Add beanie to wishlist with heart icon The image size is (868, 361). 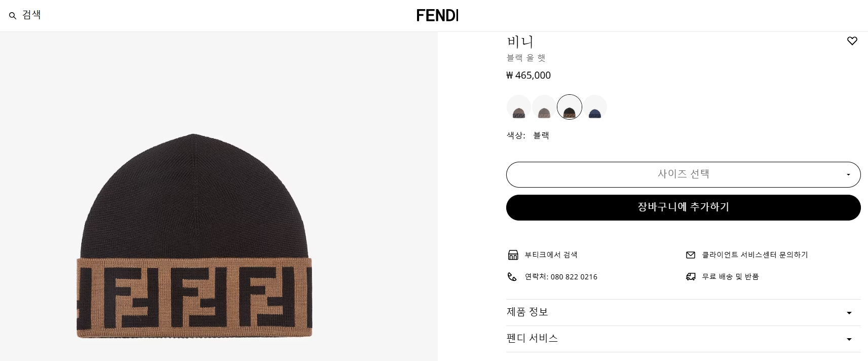pyautogui.click(x=852, y=41)
